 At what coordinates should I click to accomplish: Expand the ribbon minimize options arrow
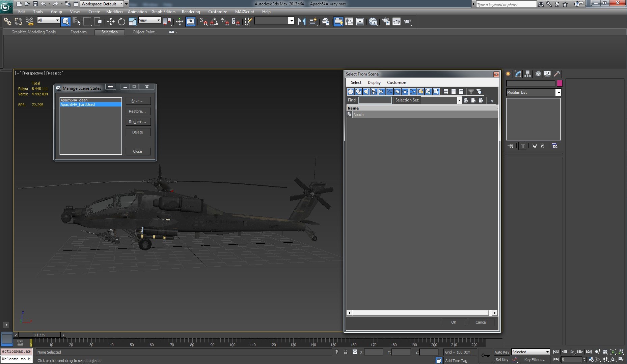click(176, 32)
